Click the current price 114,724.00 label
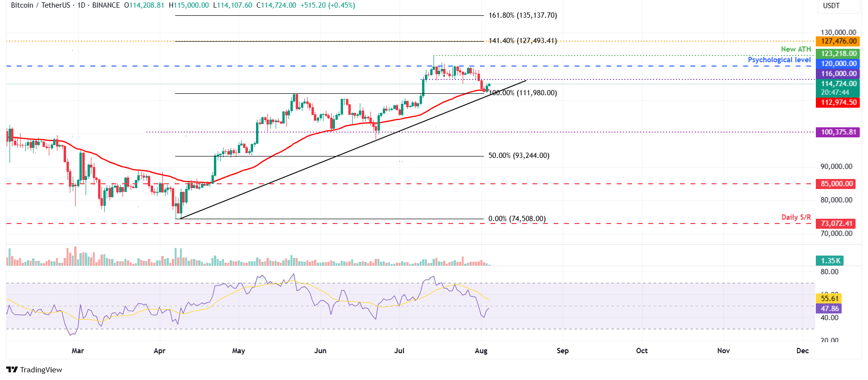This screenshot has height=380, width=868. click(x=837, y=84)
